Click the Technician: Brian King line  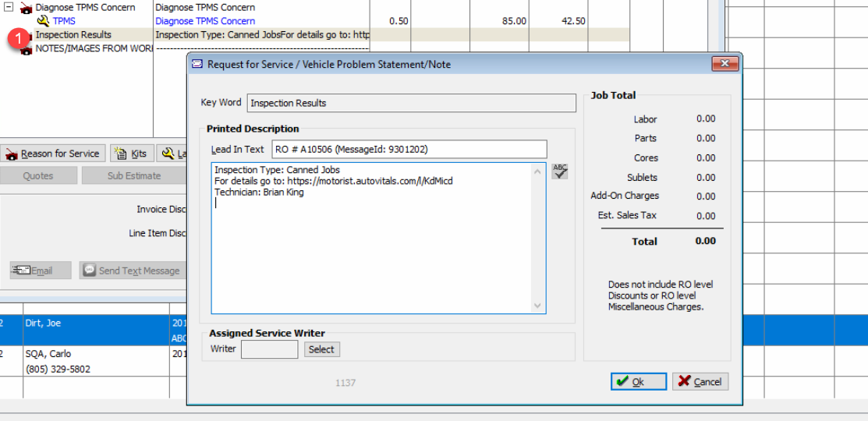pyautogui.click(x=259, y=193)
